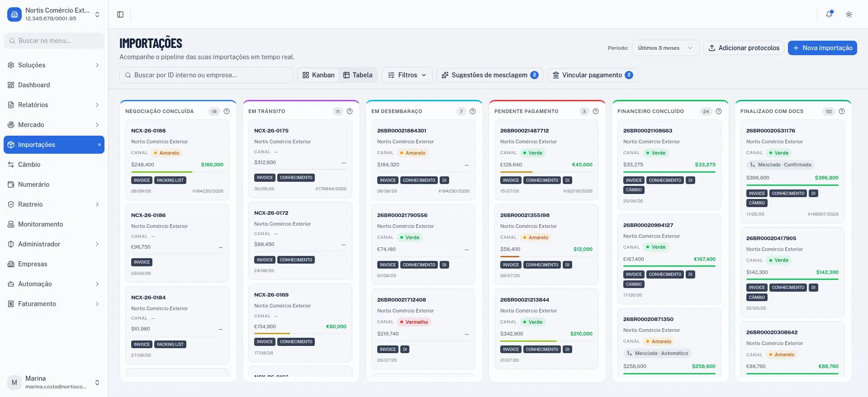Open the Importações menu item
Viewport: 868px width, 397px height.
point(54,145)
